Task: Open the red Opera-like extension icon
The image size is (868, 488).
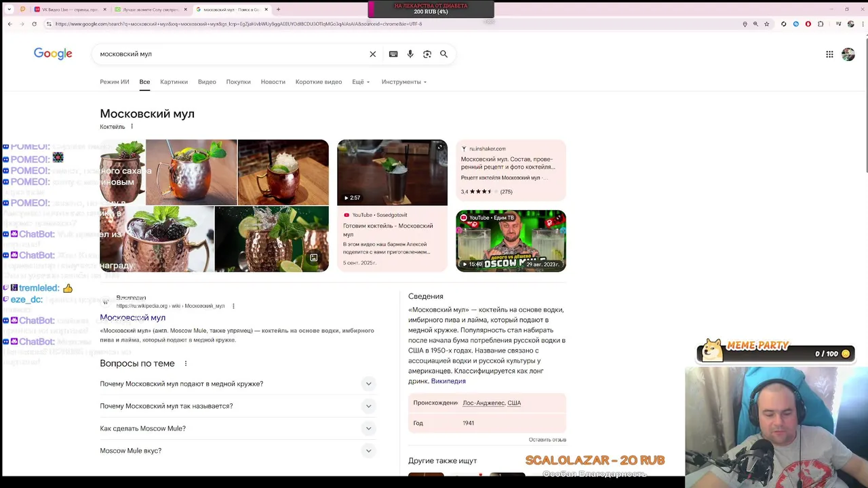Action: point(808,24)
